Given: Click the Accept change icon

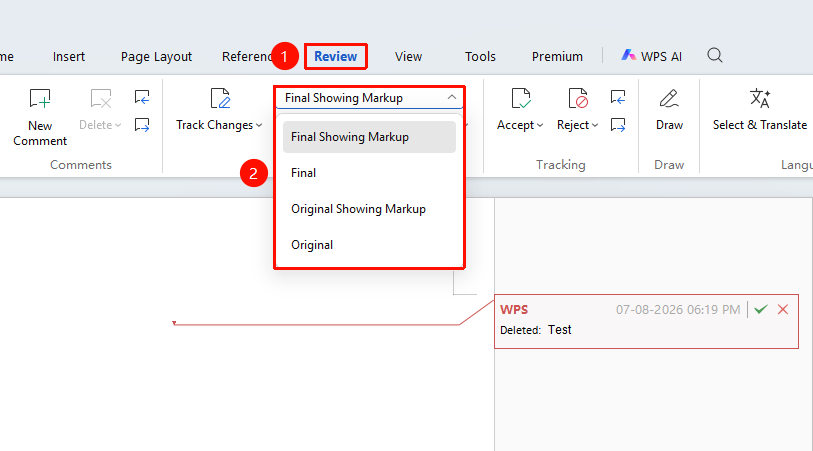Looking at the screenshot, I should (x=520, y=98).
